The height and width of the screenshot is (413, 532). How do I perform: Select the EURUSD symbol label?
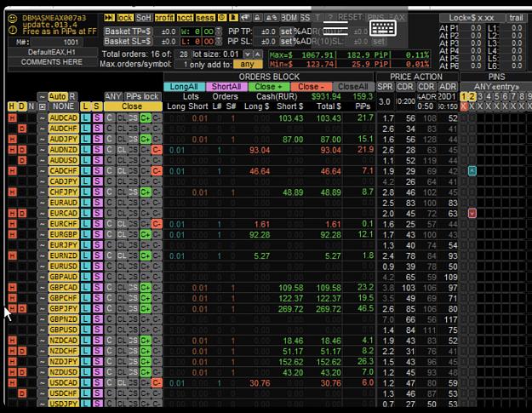(64, 267)
